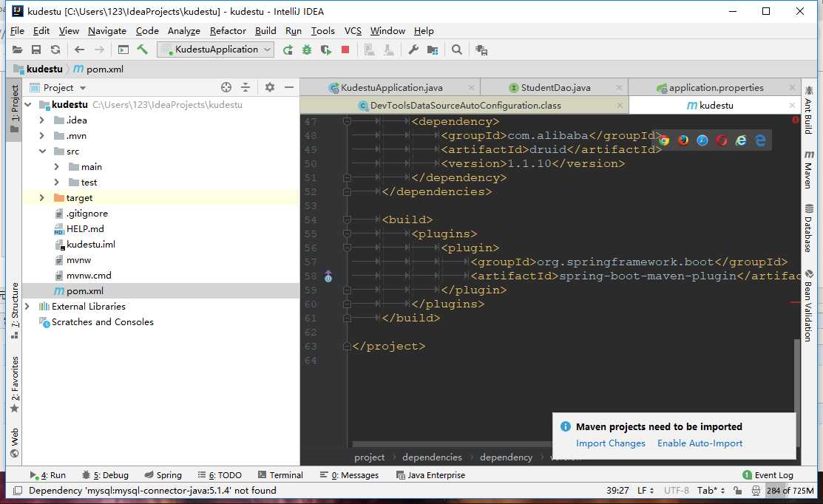Click the Enable Auto-Import link

(700, 443)
